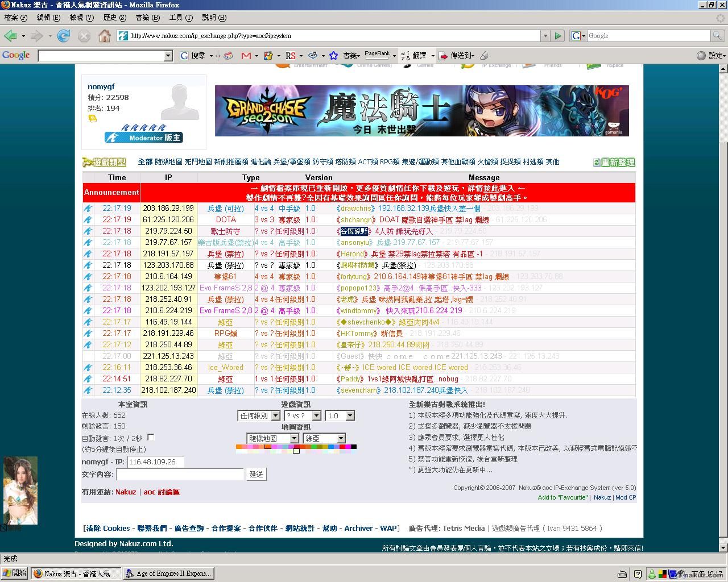
Task: Pick the black swatch in the color palette
Action: (354, 447)
